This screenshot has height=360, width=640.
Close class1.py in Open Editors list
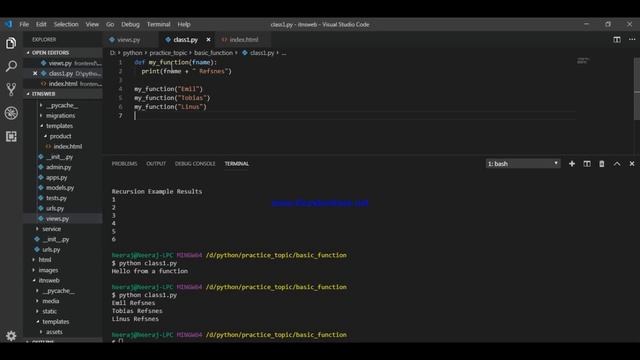[x=35, y=73]
